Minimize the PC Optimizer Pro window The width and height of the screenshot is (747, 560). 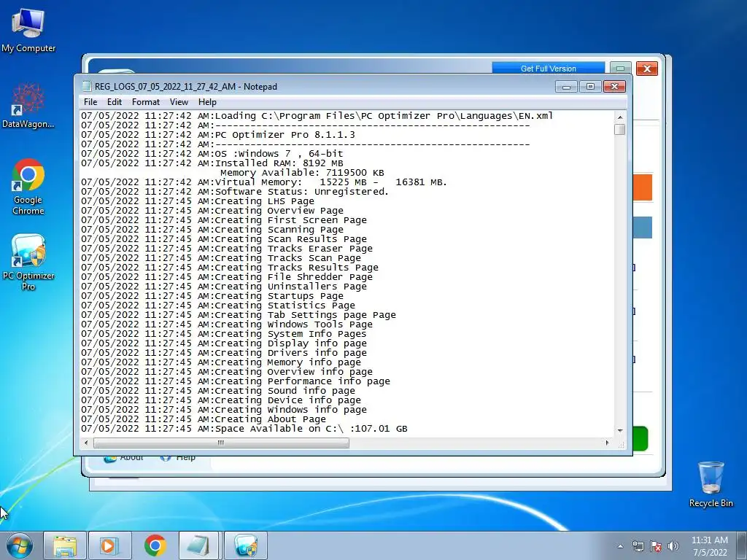coord(620,69)
